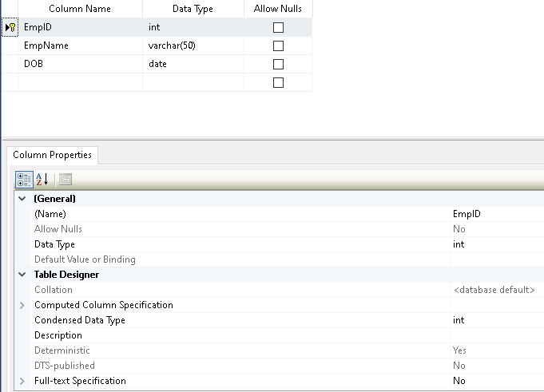This screenshot has width=544, height=392.
Task: Click the Alphabetical sort icon in properties
Action: (x=42, y=180)
